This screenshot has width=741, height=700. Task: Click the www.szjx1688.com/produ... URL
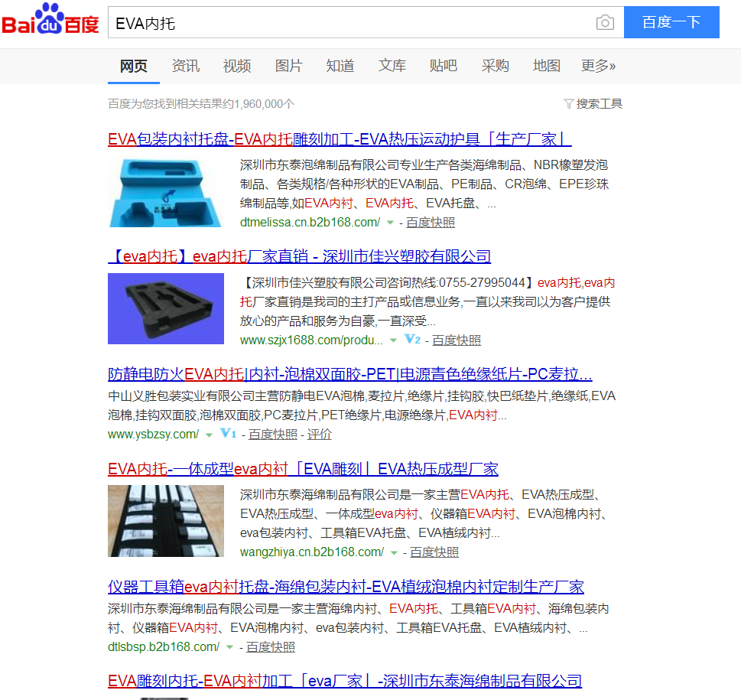coord(311,340)
